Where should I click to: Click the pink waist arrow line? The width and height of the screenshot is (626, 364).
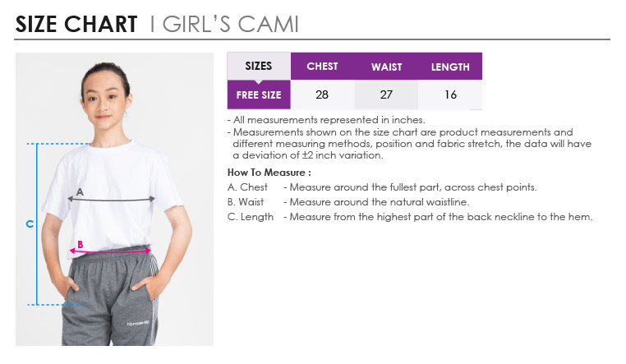(x=110, y=251)
